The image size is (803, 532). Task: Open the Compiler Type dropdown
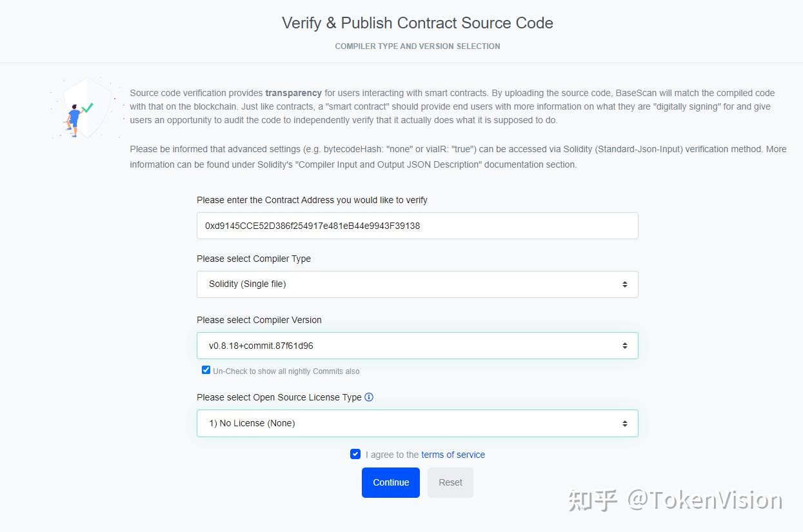point(417,284)
